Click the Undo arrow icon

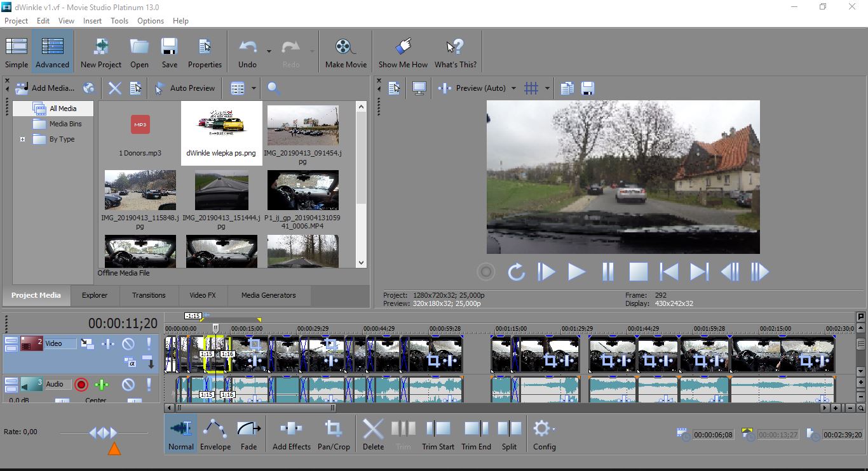click(247, 47)
